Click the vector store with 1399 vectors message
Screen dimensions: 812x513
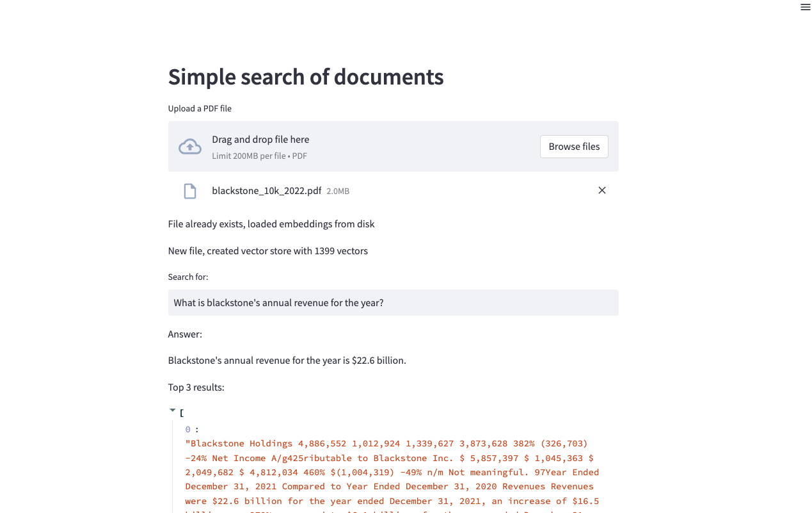click(267, 251)
